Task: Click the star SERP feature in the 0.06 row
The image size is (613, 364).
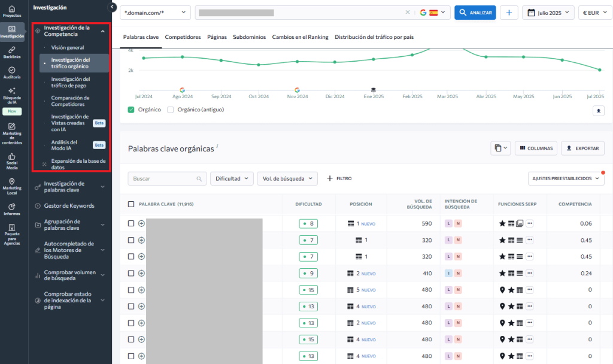Action: [x=502, y=224]
